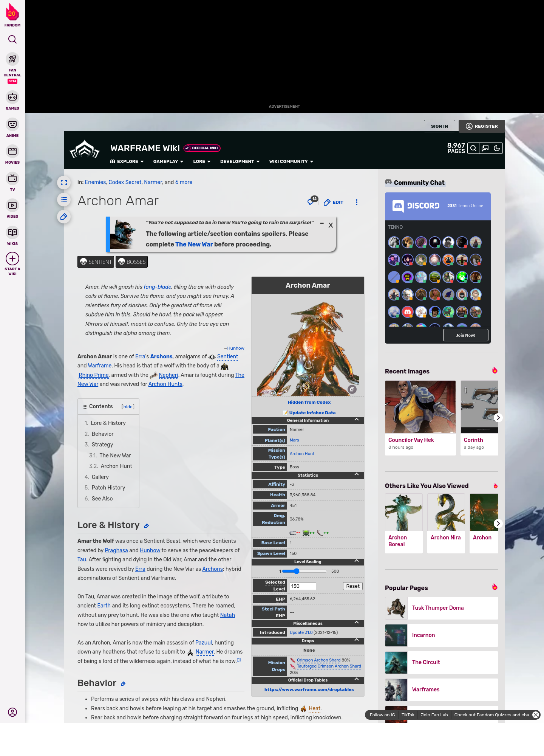Viewport: 544px width, 756px height.
Task: Collapse Drops infobox section
Action: [357, 640]
